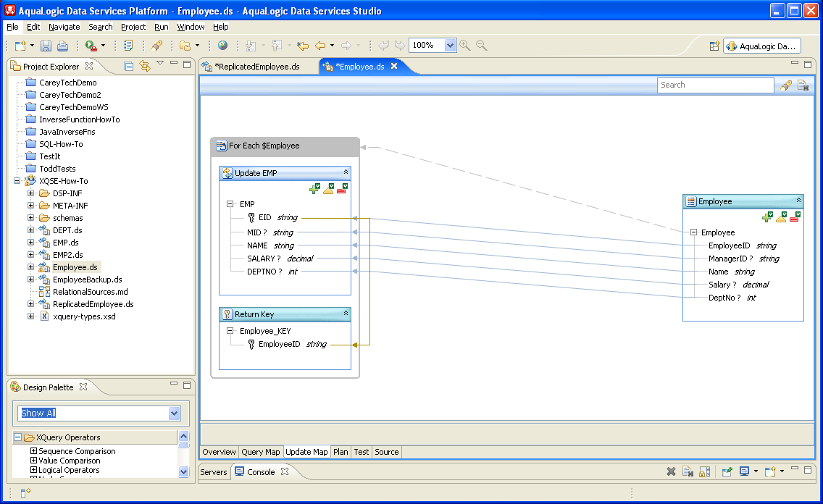Screen dimensions: 823x504
Task: Collapse the XQSE-How-To project
Action: point(17,181)
